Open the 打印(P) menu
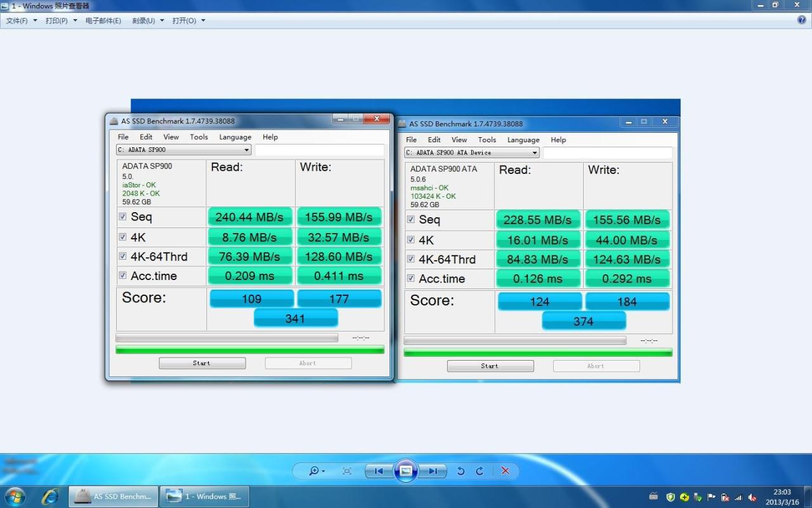 pos(56,20)
